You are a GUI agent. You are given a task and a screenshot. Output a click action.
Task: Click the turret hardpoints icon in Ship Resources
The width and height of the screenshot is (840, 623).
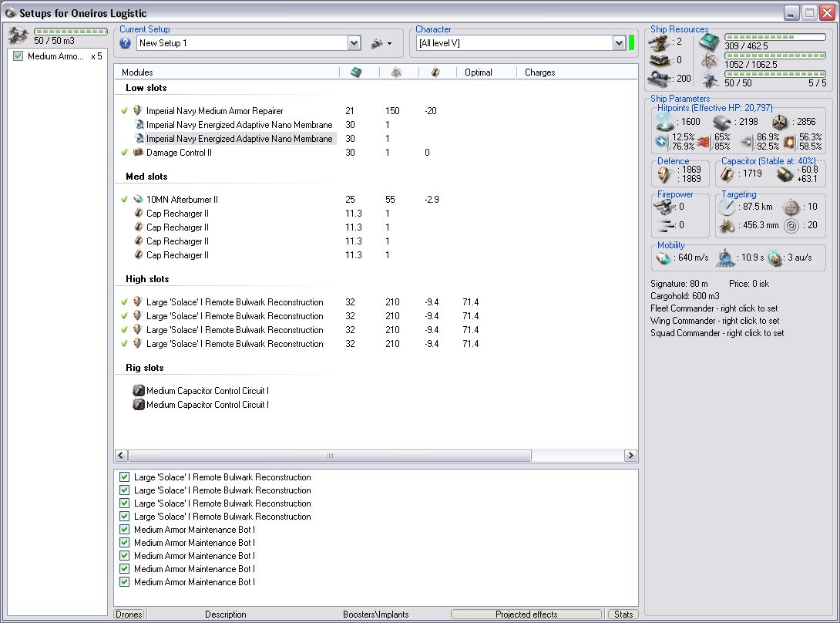click(660, 42)
